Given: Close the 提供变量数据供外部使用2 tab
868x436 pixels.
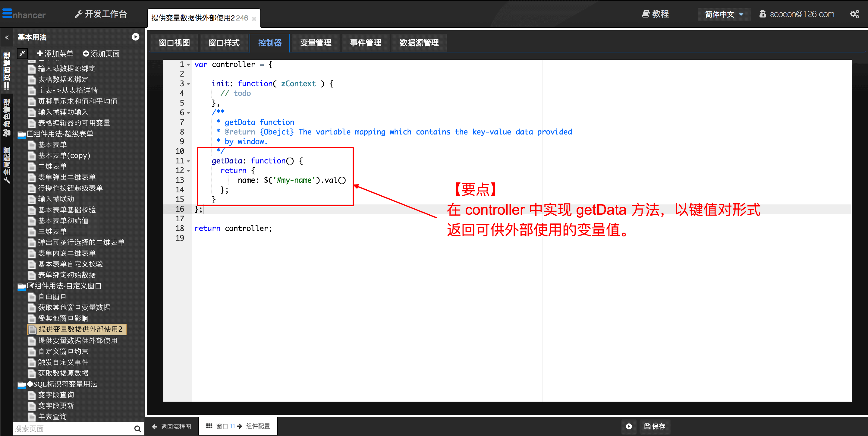Looking at the screenshot, I should click(254, 19).
